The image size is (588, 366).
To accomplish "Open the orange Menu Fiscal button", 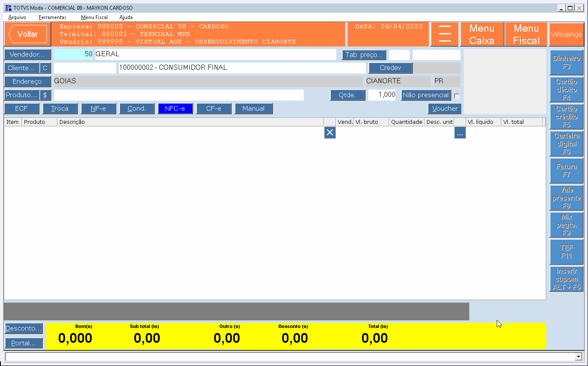I will point(526,34).
